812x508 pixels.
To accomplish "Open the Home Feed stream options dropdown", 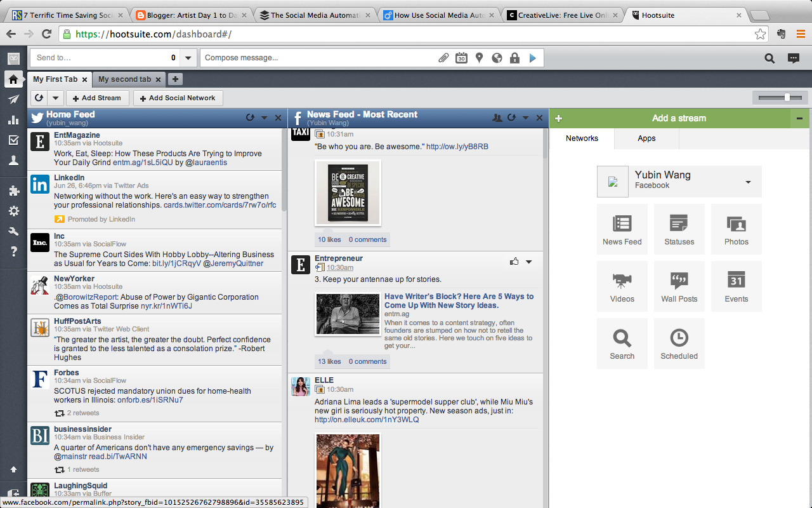I will [264, 117].
